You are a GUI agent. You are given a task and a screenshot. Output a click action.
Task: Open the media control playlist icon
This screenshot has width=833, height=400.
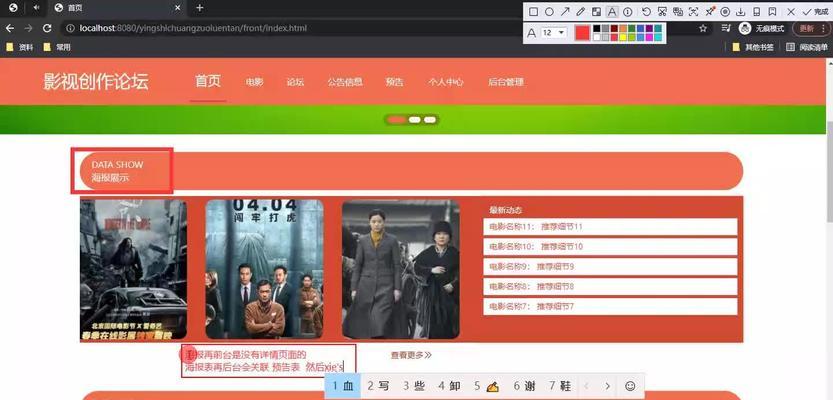[726, 28]
